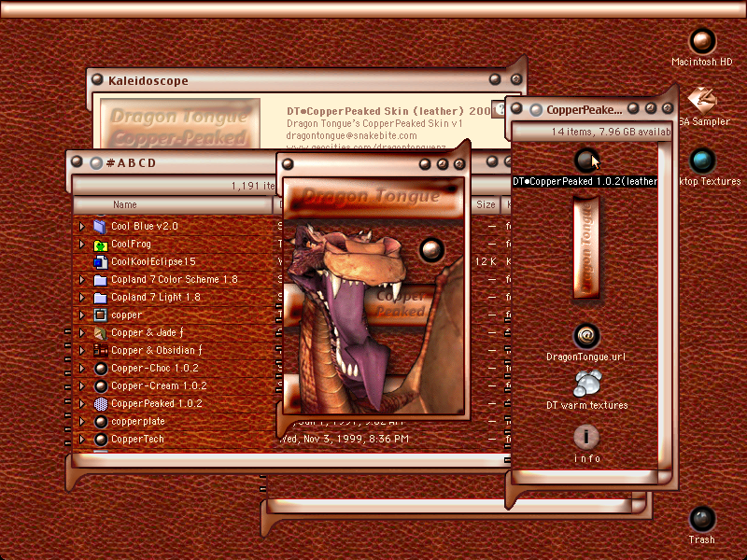Expand the CopperTech folder triangle
The height and width of the screenshot is (560, 747).
(82, 440)
